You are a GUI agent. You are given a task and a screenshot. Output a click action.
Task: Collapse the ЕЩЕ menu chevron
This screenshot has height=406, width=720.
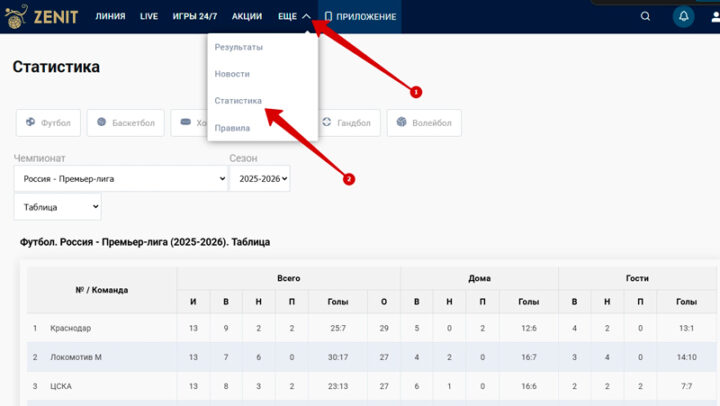click(305, 16)
